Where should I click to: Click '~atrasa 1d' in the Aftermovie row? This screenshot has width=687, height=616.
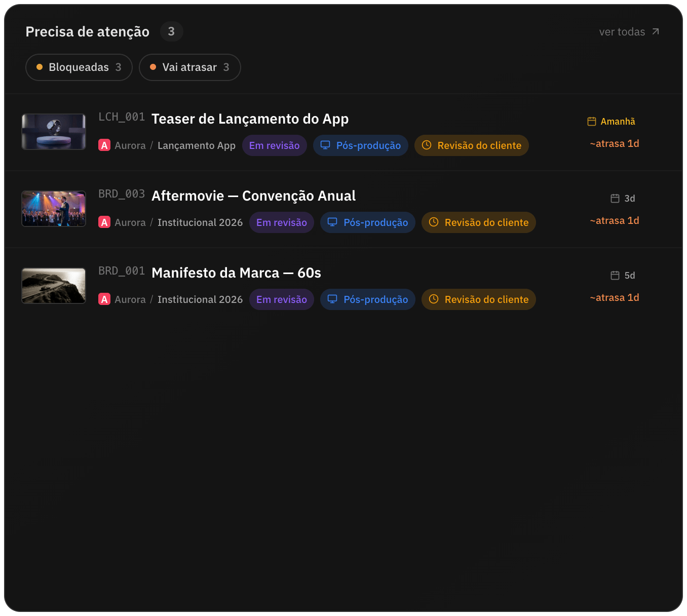615,221
